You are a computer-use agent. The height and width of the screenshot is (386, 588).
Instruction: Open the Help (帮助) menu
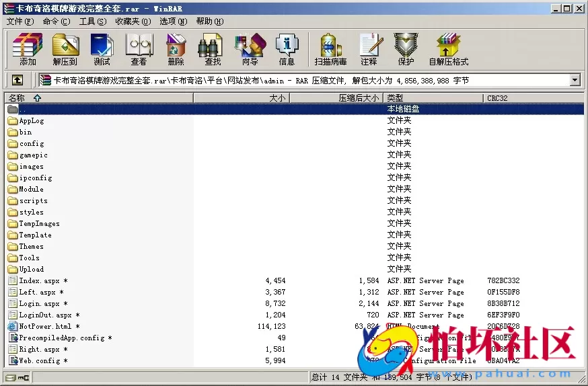tap(210, 22)
